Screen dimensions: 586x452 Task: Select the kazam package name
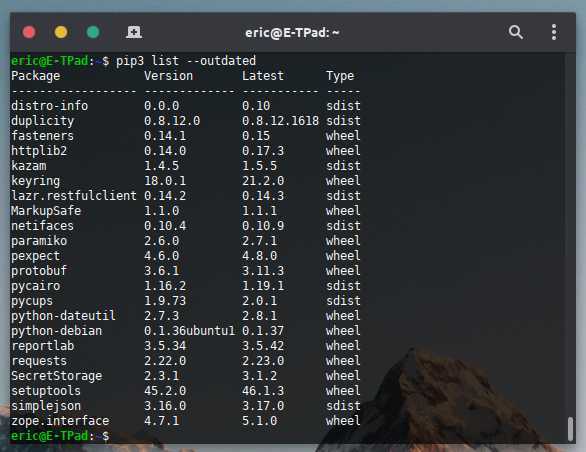pyautogui.click(x=29, y=166)
